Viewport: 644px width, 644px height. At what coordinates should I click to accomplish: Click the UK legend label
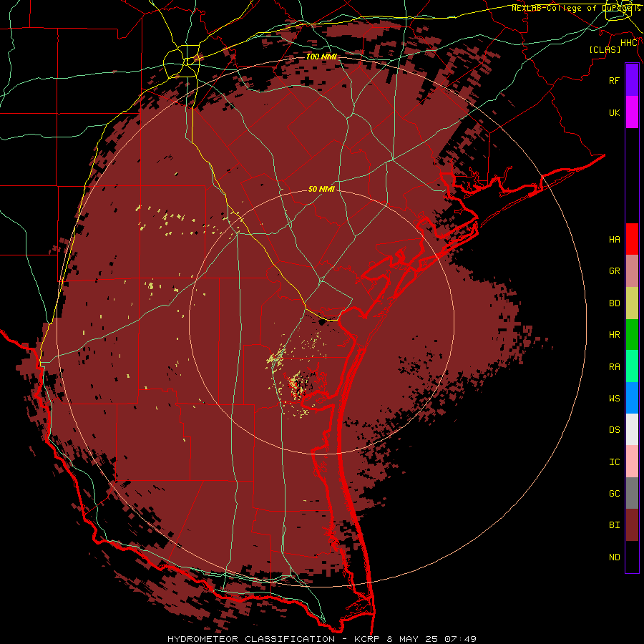(x=614, y=112)
